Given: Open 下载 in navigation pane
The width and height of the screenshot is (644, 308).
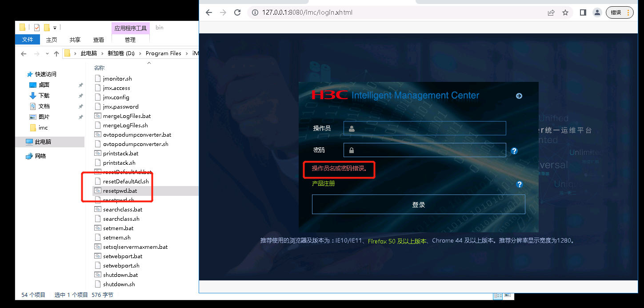Looking at the screenshot, I should (44, 96).
